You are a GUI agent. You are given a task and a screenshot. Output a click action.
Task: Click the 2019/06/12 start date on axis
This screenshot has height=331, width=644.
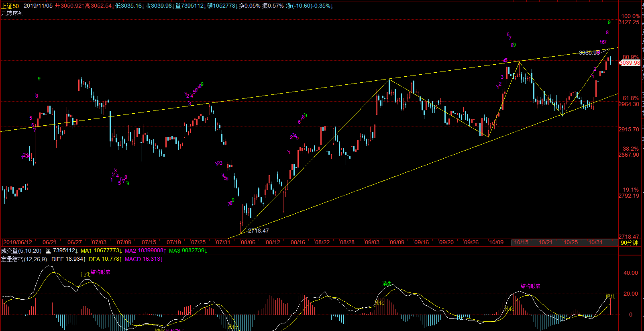(18, 242)
